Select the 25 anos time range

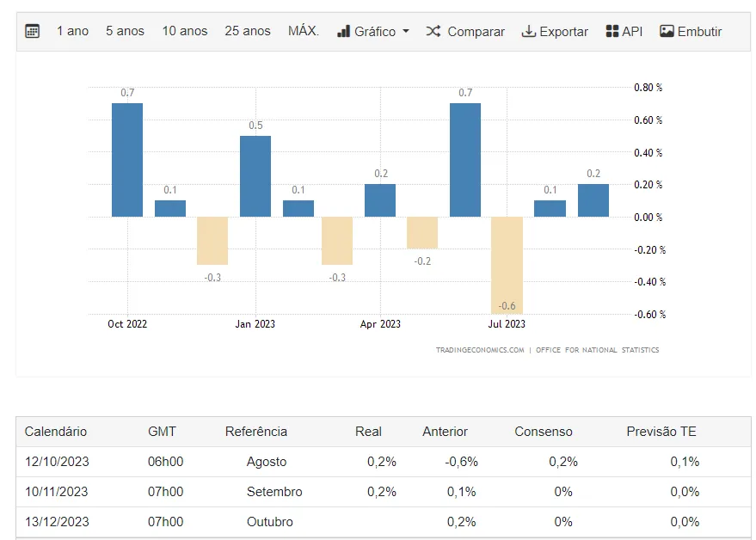coord(248,31)
